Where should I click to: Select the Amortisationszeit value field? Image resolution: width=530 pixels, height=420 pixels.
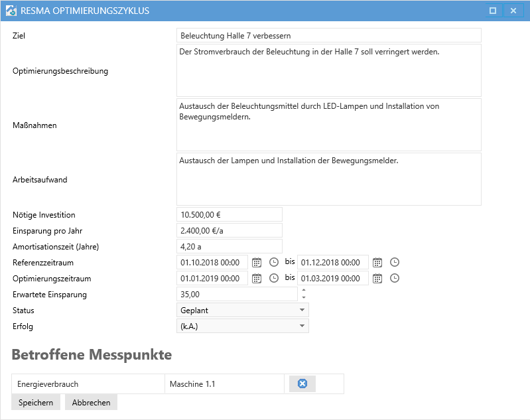click(229, 246)
